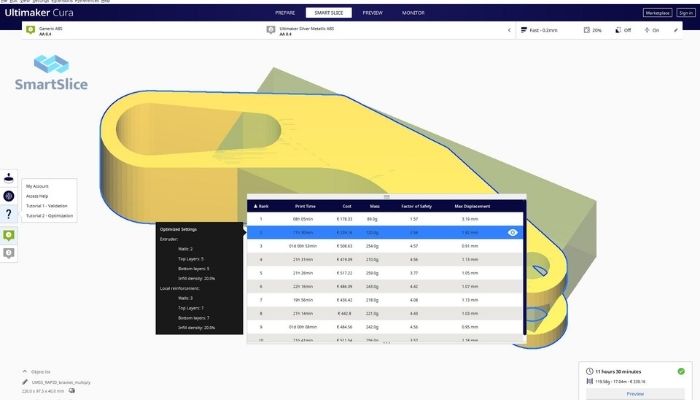
Task: Select the rank 7 result row
Action: pos(385,300)
